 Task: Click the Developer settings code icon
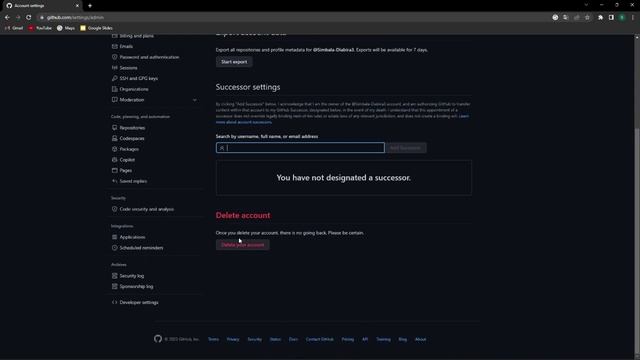(x=115, y=302)
